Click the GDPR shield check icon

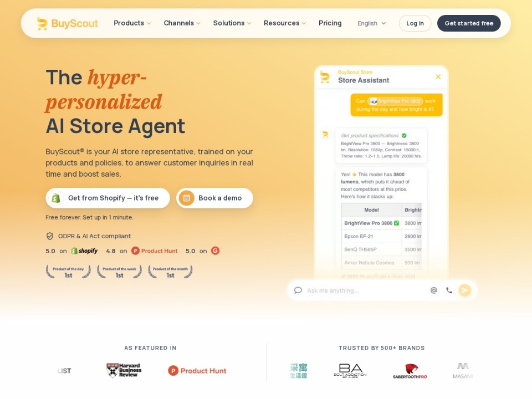(x=50, y=236)
